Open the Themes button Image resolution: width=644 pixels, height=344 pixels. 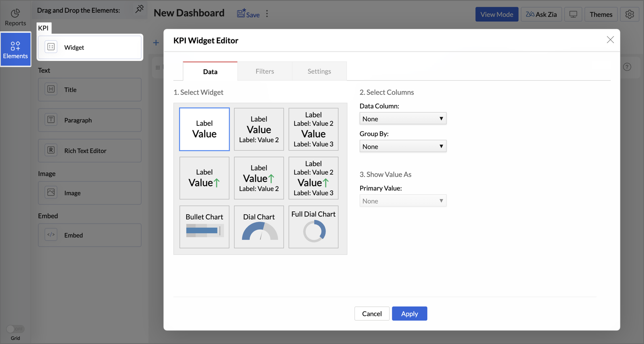coord(601,14)
